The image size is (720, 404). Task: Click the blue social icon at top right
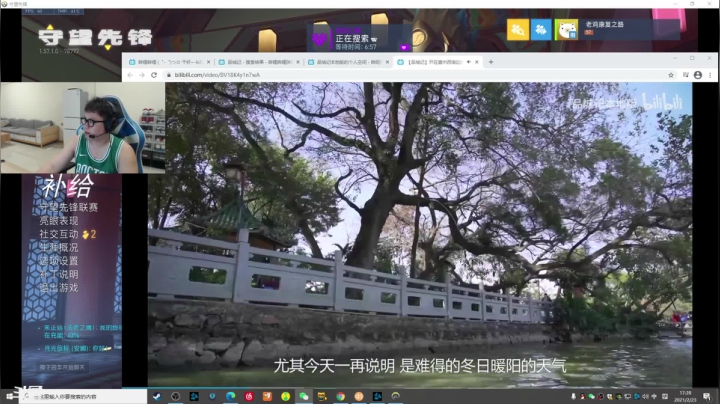click(x=541, y=30)
